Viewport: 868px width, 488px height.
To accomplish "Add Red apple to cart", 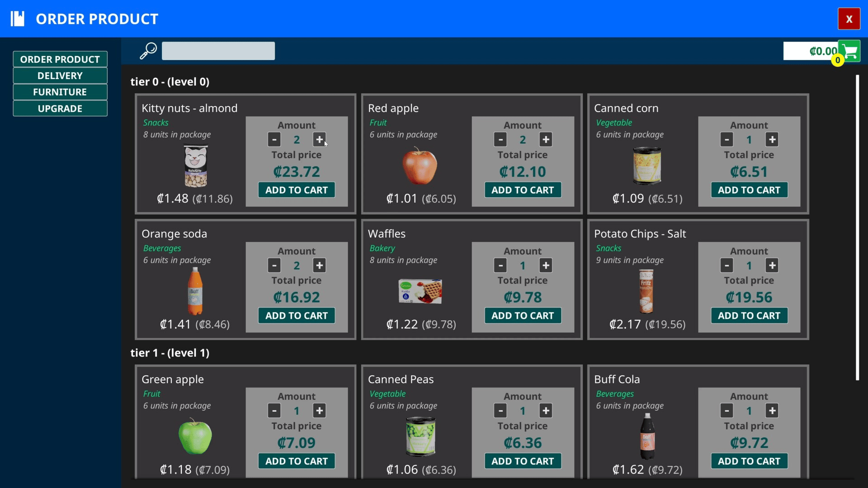I will (523, 190).
